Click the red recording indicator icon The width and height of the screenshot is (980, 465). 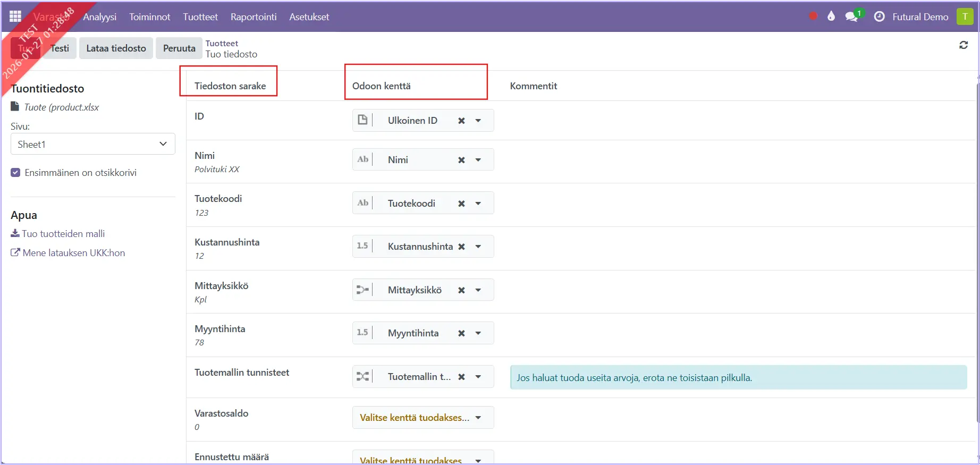[813, 16]
